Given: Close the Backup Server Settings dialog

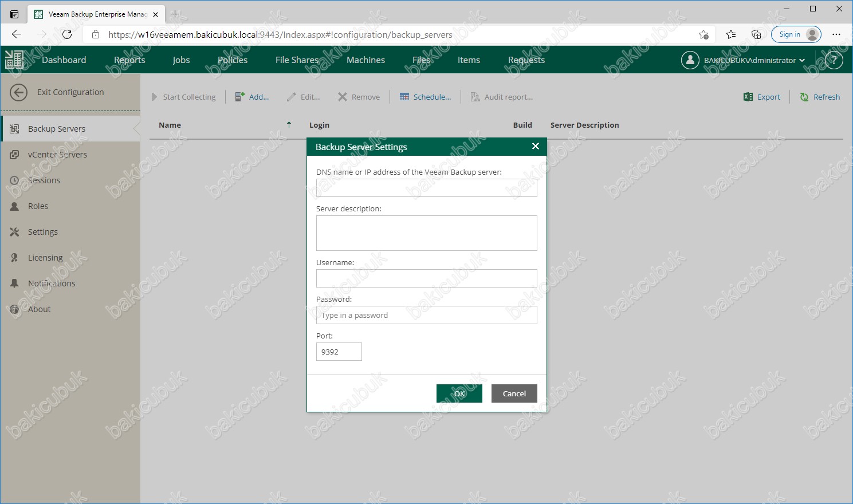Looking at the screenshot, I should point(535,147).
